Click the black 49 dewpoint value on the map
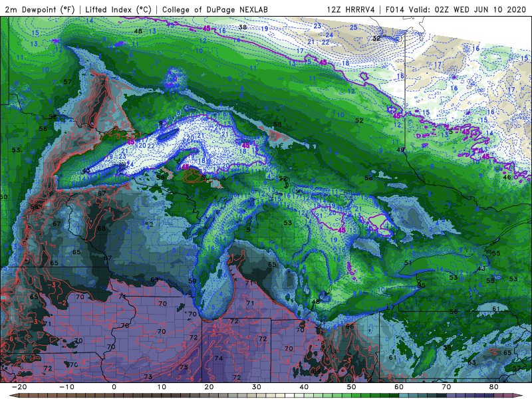The image size is (532, 399). coord(401,150)
